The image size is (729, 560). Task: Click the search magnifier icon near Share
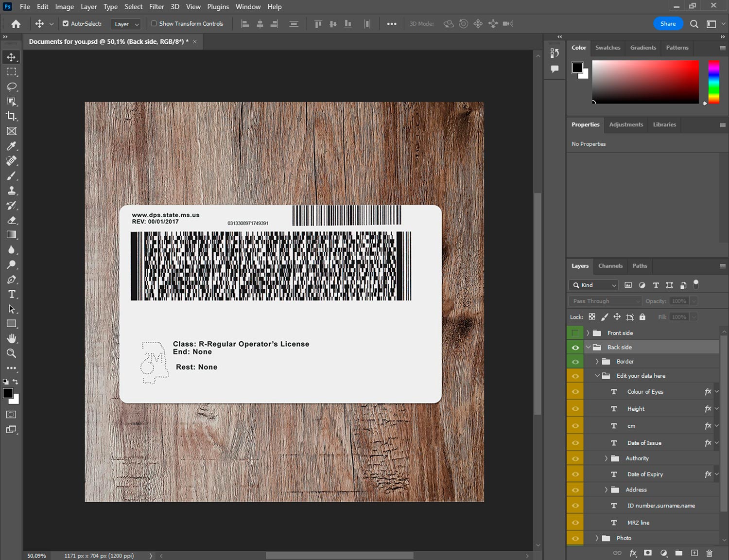694,24
